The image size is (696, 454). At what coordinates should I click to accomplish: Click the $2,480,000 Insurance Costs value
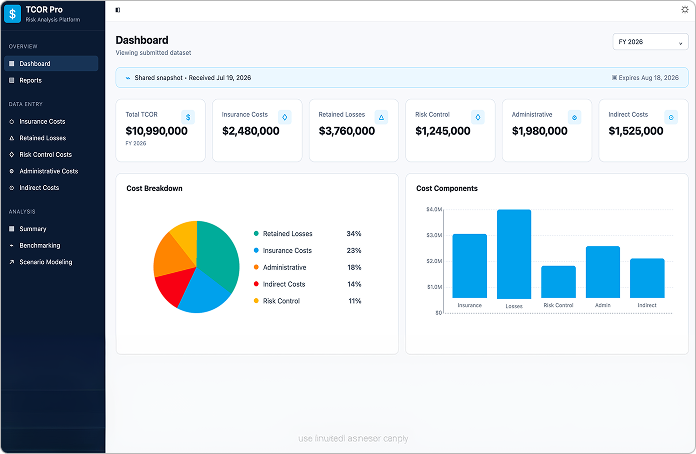click(x=251, y=131)
